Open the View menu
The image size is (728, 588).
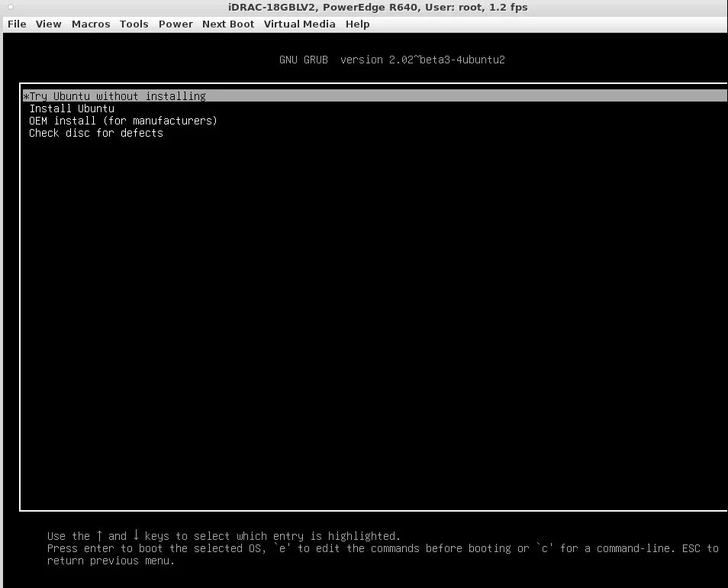click(x=48, y=24)
